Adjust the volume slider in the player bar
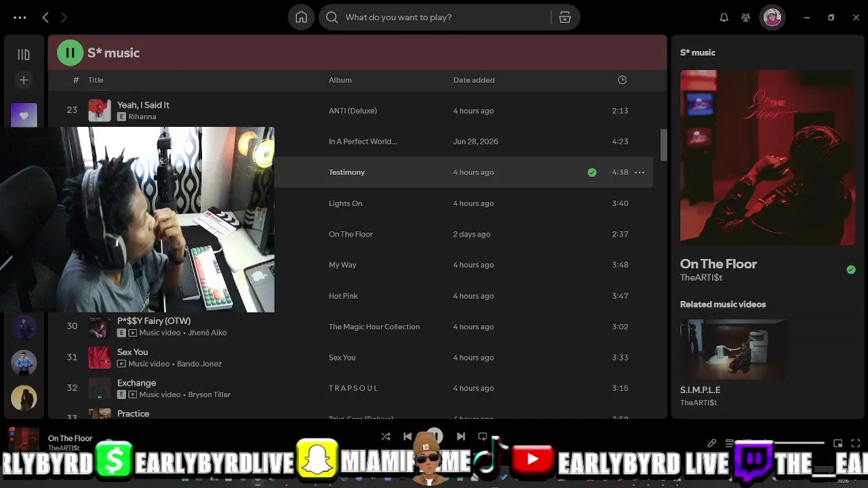 tap(800, 443)
